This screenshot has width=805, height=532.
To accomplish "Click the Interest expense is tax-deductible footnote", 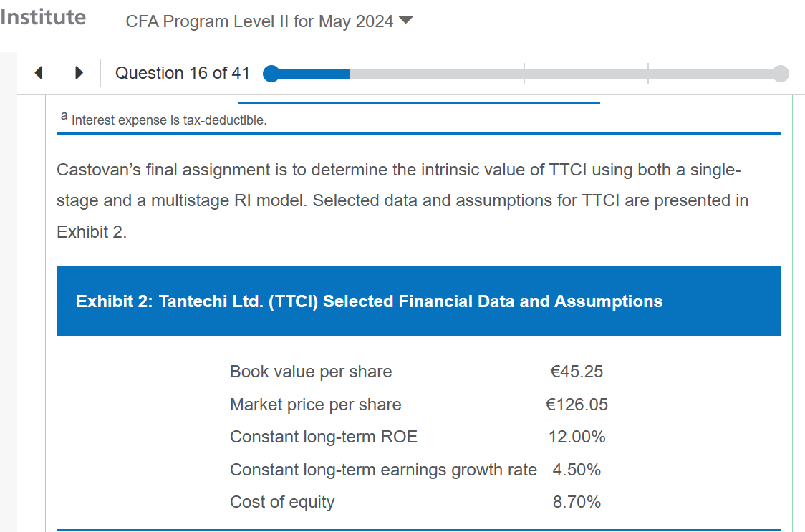I will pos(169,120).
